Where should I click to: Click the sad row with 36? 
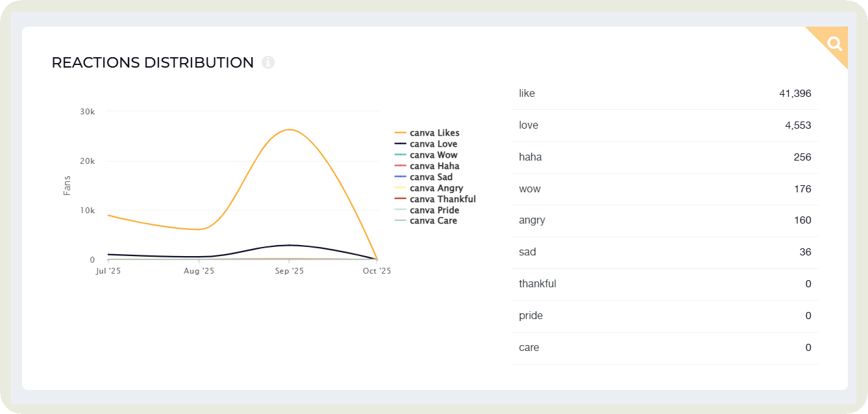click(664, 252)
